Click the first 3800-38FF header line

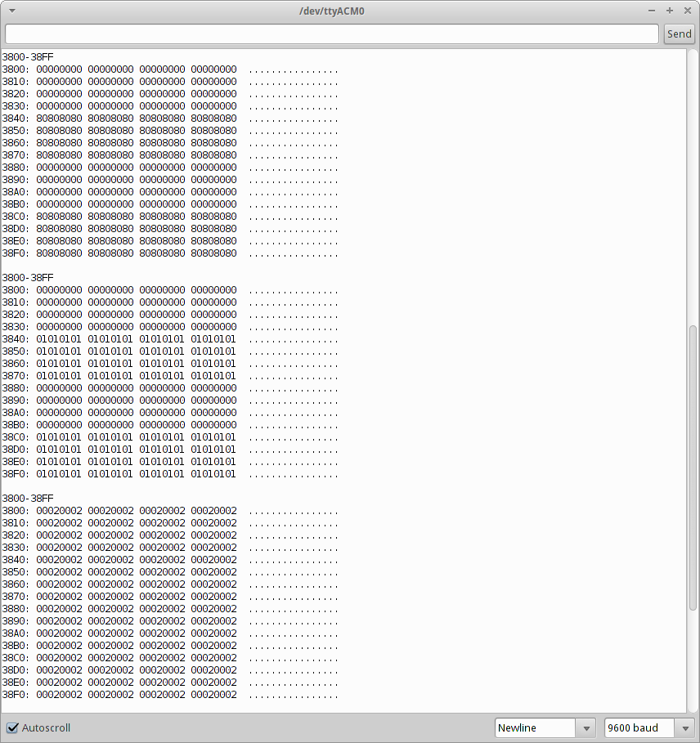pos(28,57)
